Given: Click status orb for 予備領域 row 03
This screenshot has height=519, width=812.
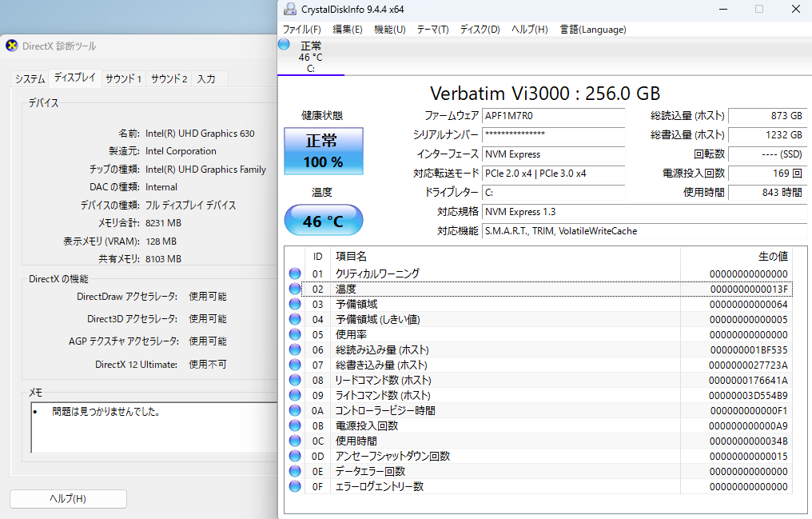Looking at the screenshot, I should click(295, 304).
